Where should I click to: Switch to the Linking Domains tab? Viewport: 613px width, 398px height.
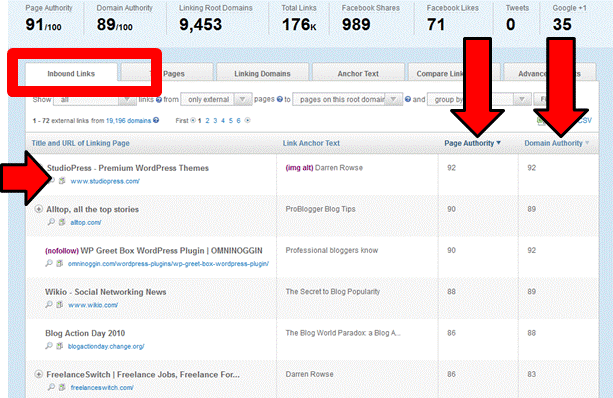[262, 74]
